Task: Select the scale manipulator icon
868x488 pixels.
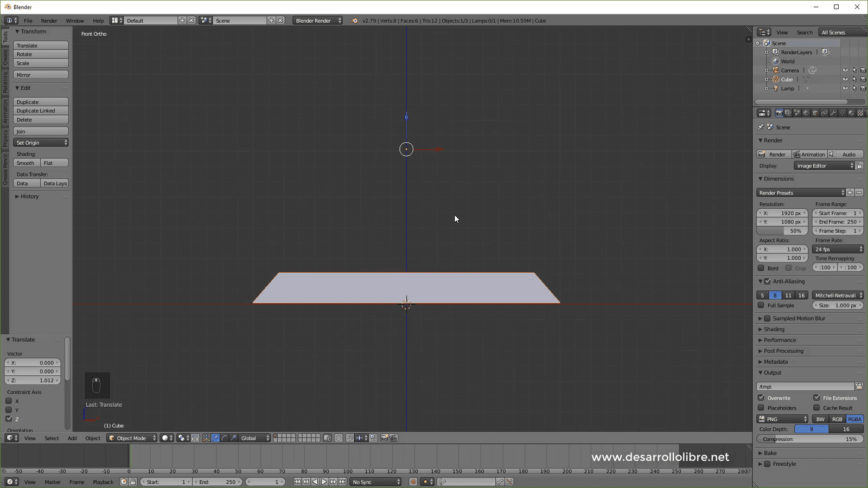Action: pos(233,438)
